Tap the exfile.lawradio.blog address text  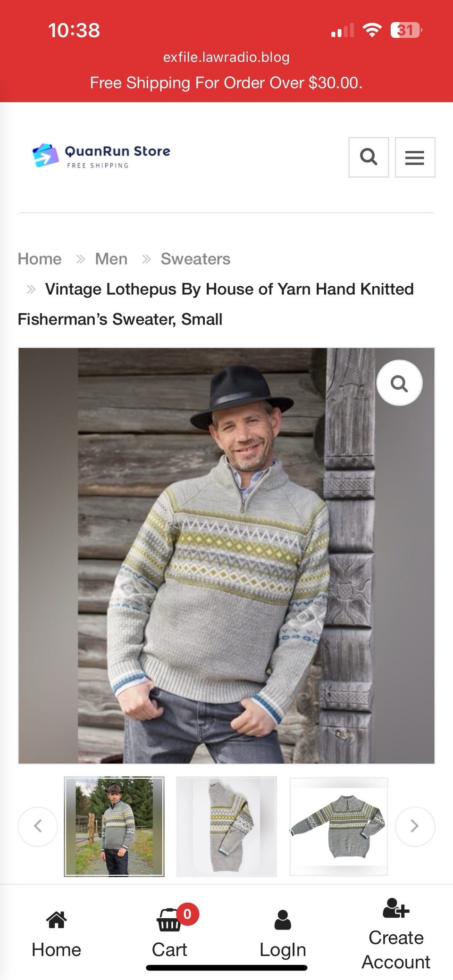click(226, 57)
